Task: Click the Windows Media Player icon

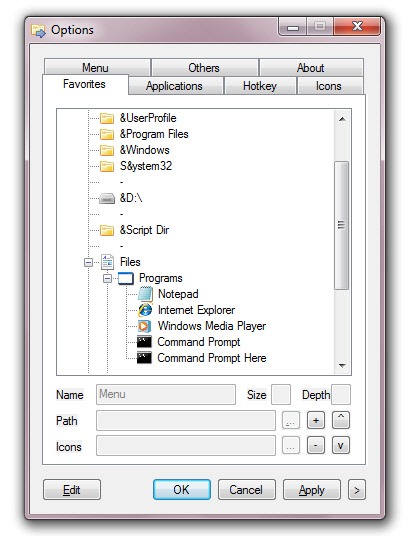Action: pyautogui.click(x=144, y=326)
